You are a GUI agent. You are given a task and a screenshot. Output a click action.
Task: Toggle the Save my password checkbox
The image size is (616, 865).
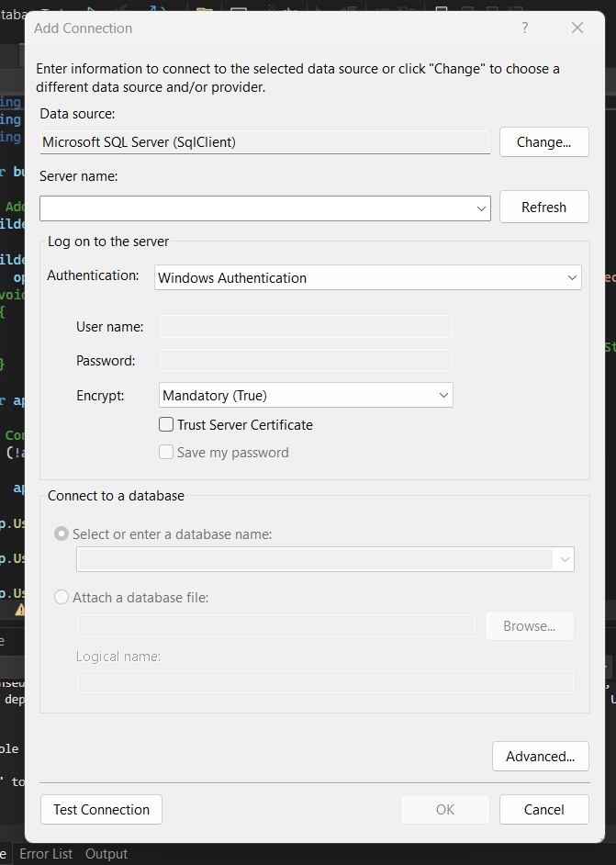coord(166,453)
